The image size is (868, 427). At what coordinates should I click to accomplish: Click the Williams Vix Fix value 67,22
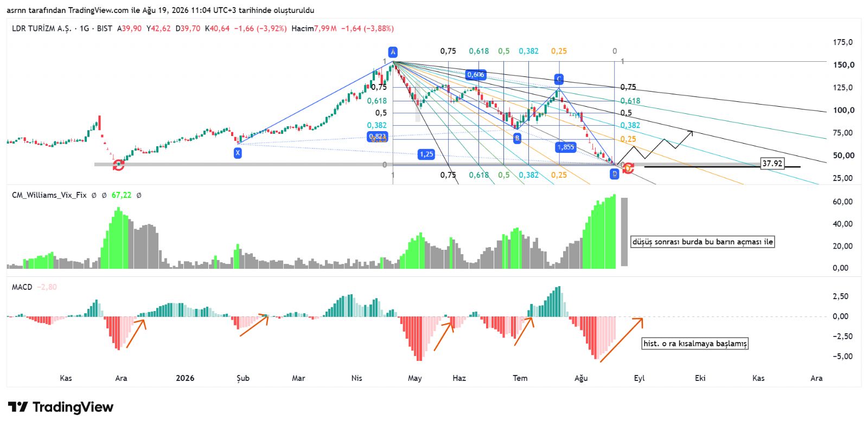click(x=122, y=195)
